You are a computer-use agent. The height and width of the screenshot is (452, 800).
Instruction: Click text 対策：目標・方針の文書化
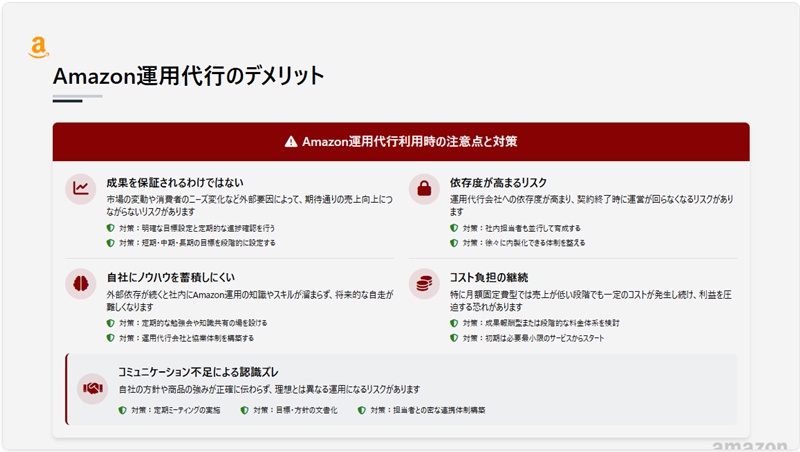click(295, 410)
